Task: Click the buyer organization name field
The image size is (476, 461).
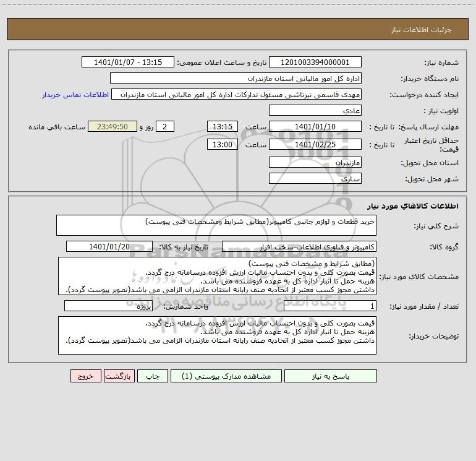Action: tap(236, 79)
